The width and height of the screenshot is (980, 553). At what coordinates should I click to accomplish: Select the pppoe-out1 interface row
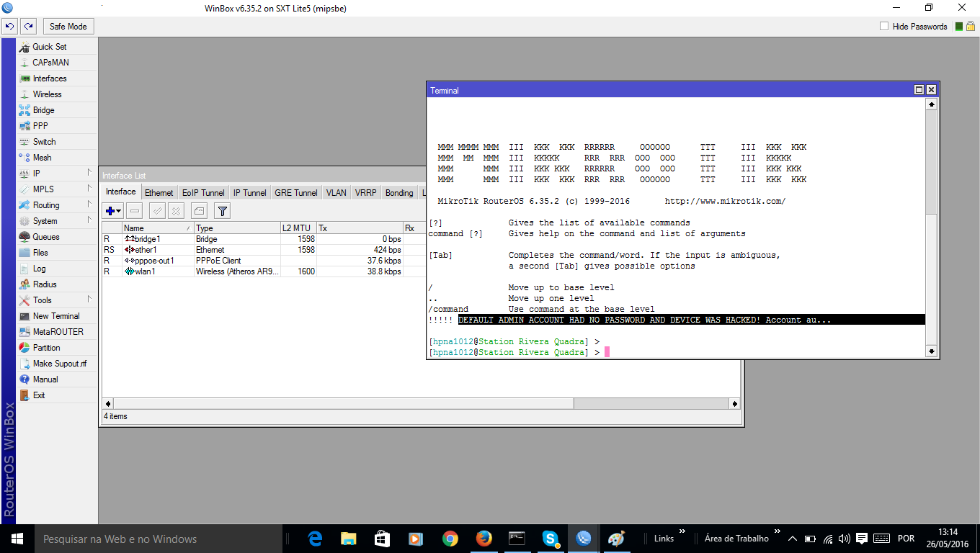point(263,261)
